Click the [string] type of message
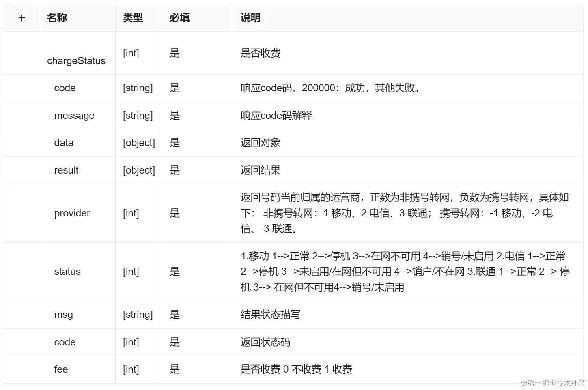The image size is (588, 390). (138, 116)
